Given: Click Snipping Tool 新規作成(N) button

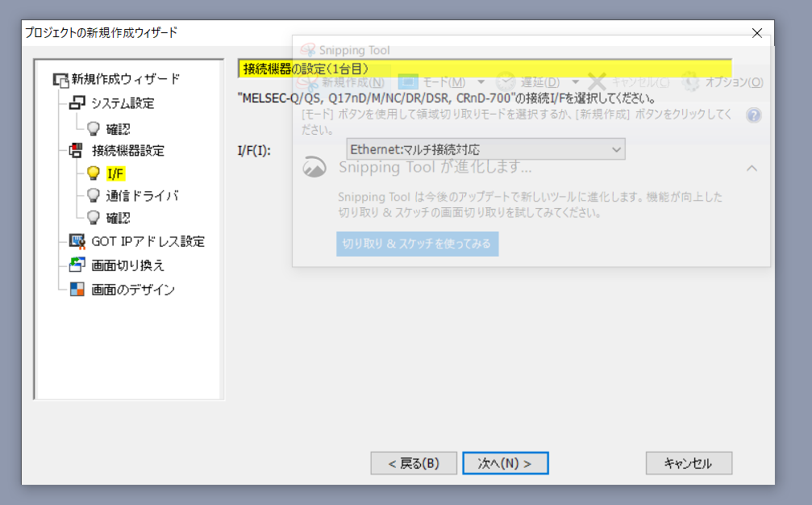Looking at the screenshot, I should pyautogui.click(x=343, y=81).
